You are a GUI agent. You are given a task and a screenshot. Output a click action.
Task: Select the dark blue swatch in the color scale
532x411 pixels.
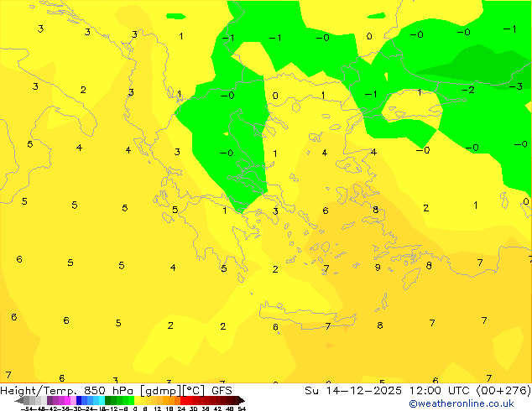79,400
